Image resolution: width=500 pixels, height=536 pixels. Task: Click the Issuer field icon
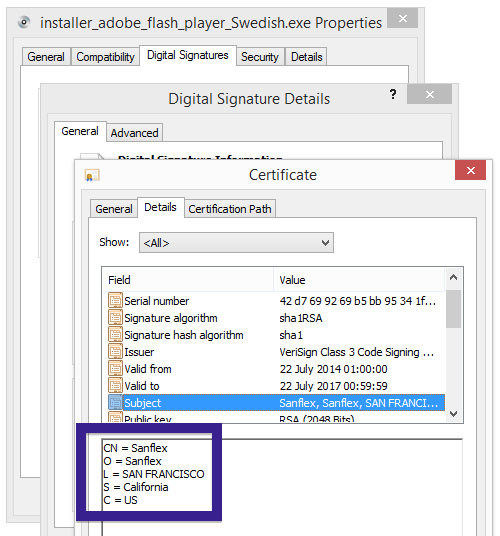(x=115, y=352)
